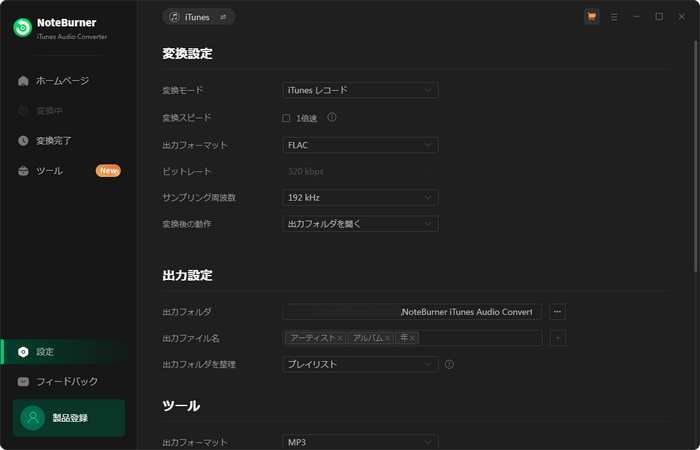Viewport: 700px width, 450px height.
Task: Show info about 変換スピード setting
Action: (332, 117)
